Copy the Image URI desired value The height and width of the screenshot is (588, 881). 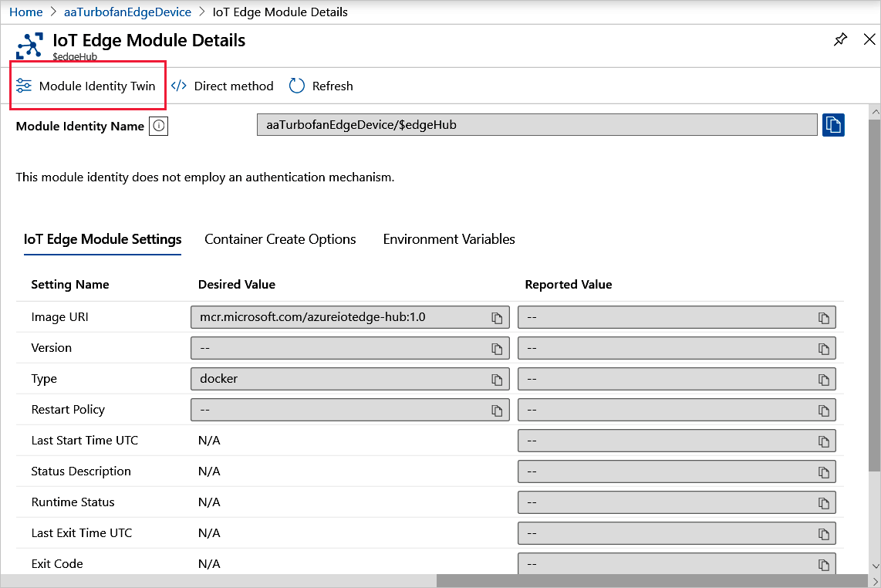click(x=497, y=317)
